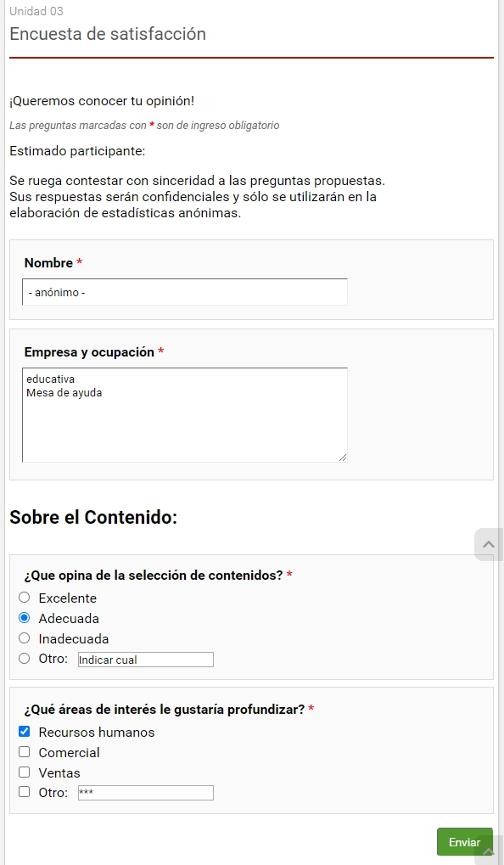Viewport: 504px width, 865px height.
Task: Click the Otro areas text input with asterisks
Action: 146,793
